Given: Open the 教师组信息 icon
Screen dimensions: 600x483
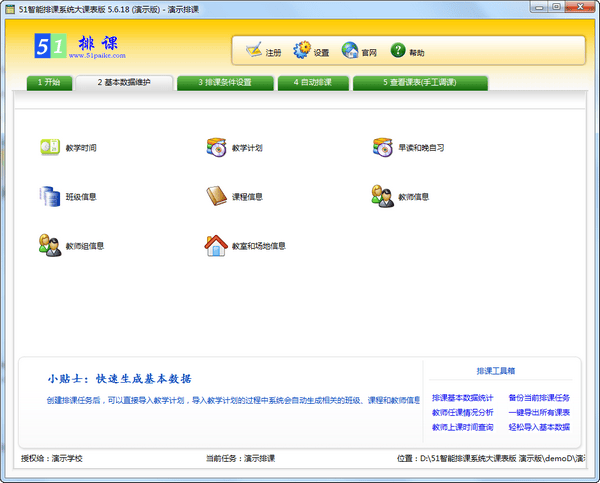Looking at the screenshot, I should point(49,245).
